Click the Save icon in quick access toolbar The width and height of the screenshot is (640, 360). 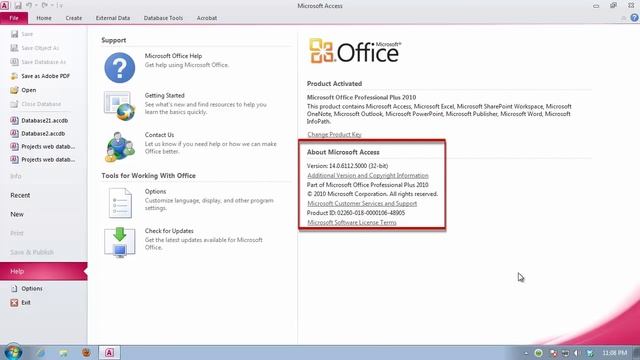coord(18,6)
